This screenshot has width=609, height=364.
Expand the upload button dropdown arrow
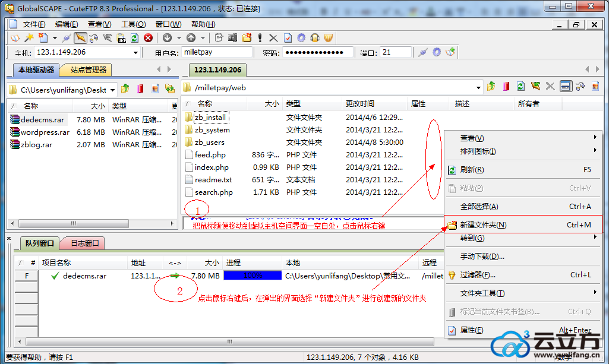coord(203,38)
